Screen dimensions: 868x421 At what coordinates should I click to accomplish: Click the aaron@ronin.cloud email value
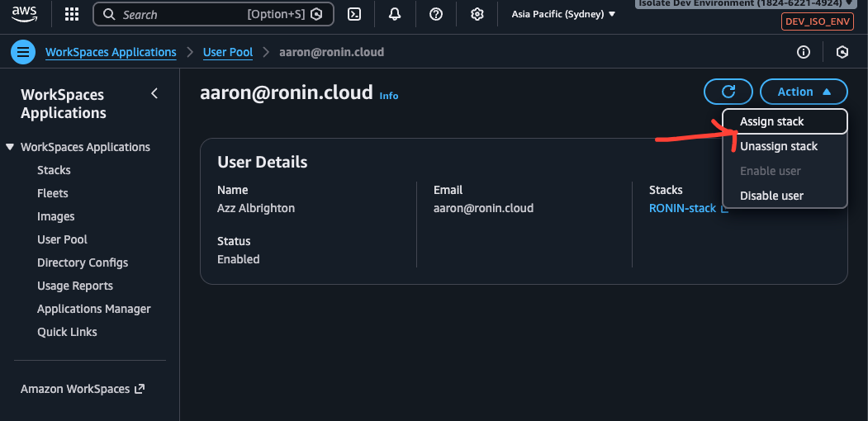click(484, 209)
